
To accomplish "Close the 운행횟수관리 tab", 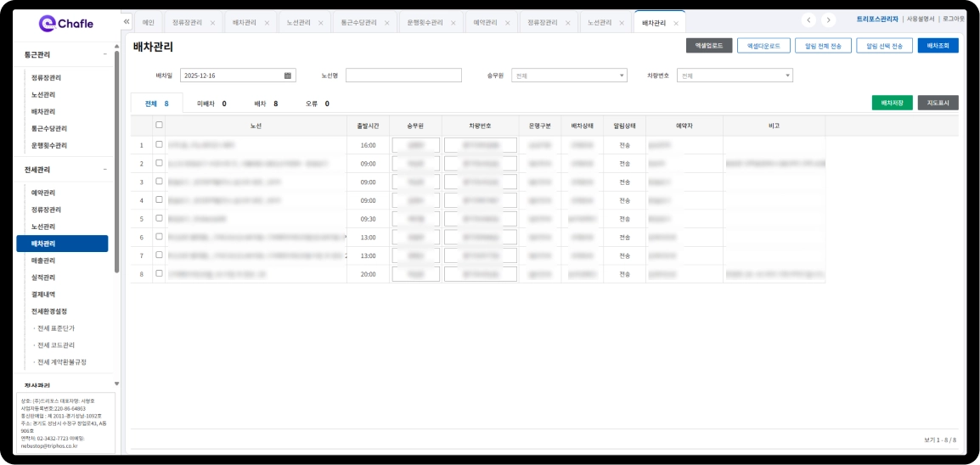I will pyautogui.click(x=453, y=23).
